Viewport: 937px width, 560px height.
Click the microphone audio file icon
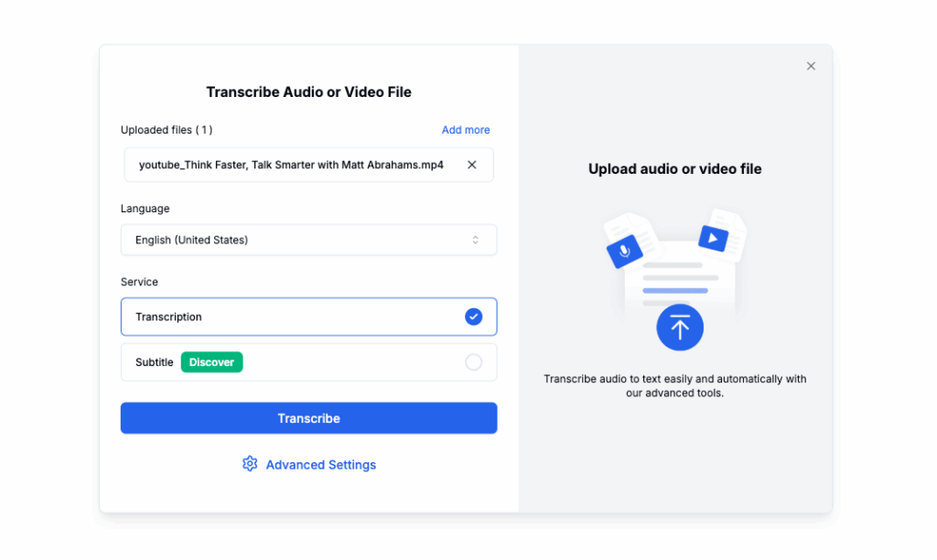click(624, 250)
